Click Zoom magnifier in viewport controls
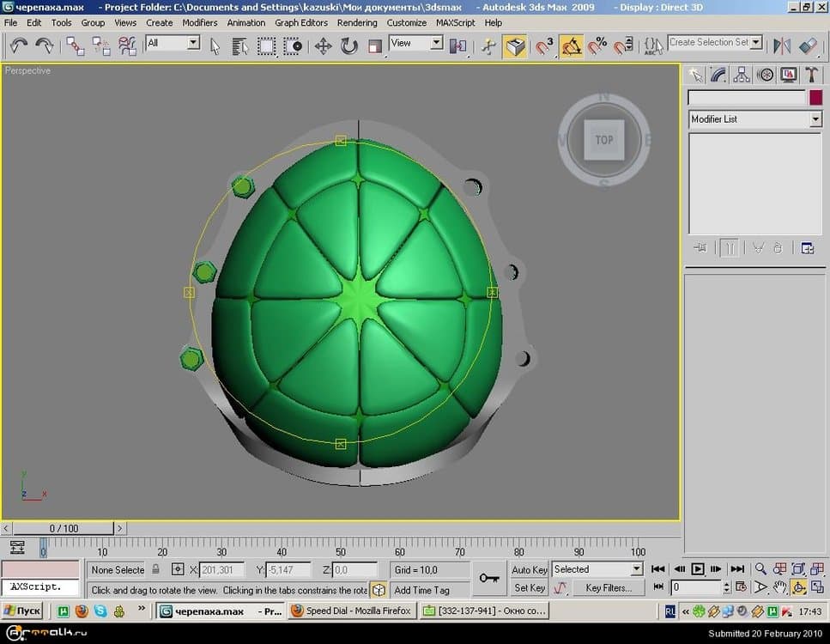The width and height of the screenshot is (830, 644). 760,569
